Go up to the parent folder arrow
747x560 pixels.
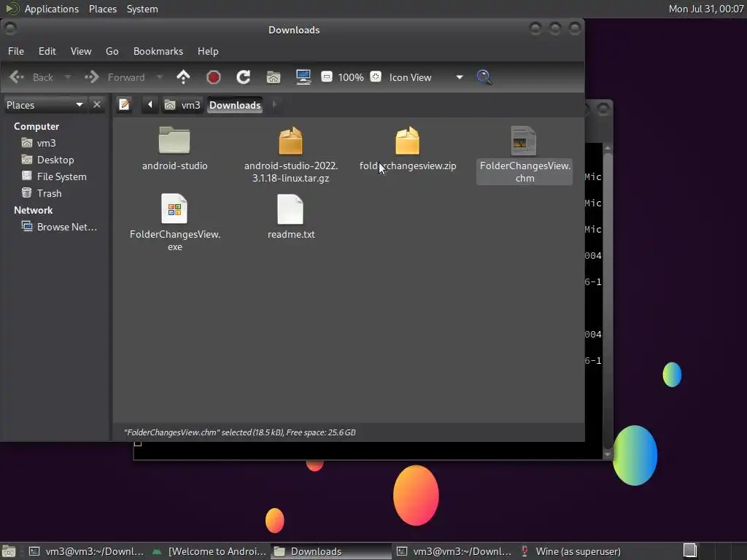pos(183,77)
